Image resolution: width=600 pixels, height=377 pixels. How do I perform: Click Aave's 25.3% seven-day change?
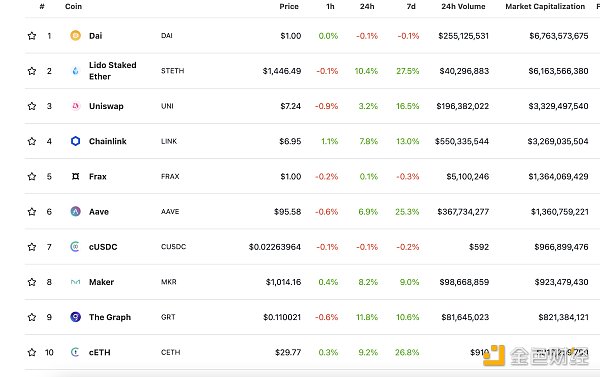point(407,212)
